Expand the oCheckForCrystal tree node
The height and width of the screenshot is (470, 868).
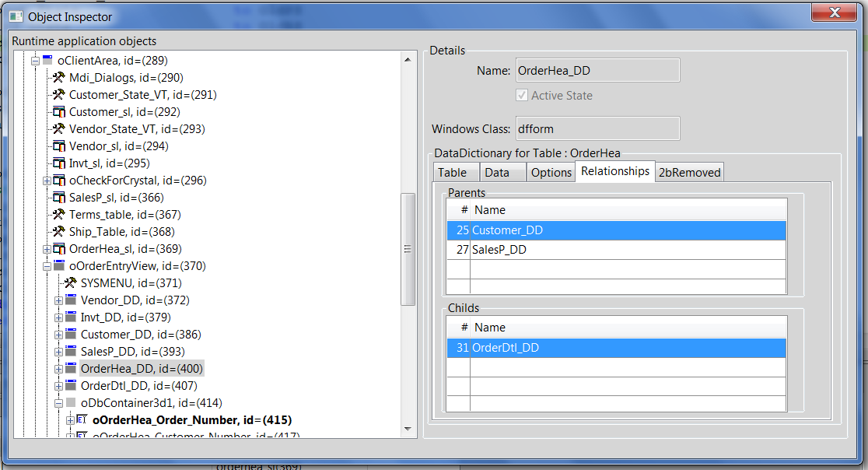coord(47,181)
